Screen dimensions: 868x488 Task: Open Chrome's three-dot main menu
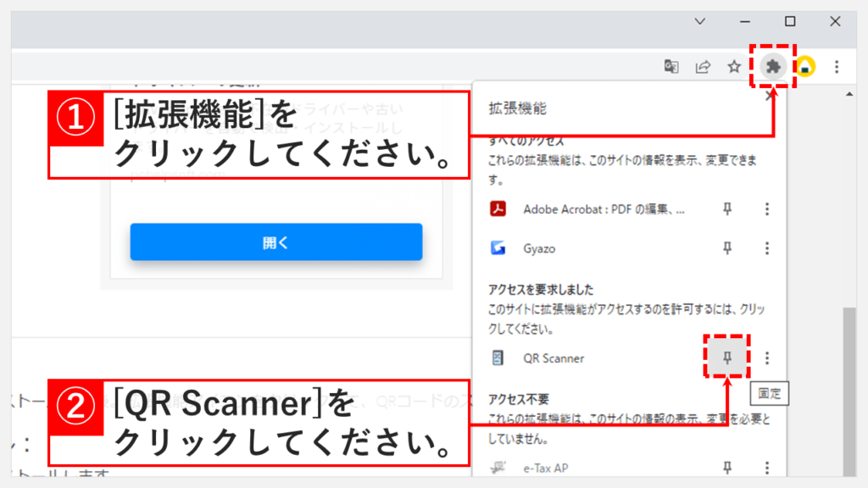click(x=837, y=66)
